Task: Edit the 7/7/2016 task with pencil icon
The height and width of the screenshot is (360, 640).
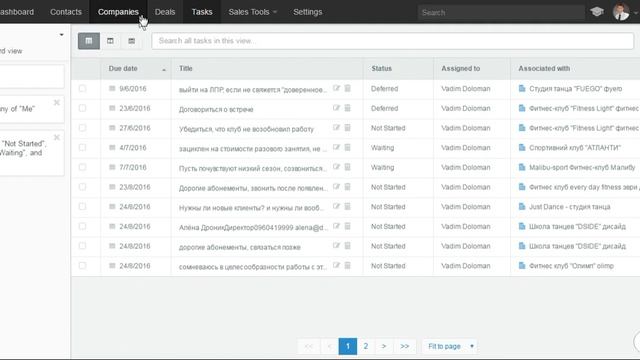Action: 336,167
